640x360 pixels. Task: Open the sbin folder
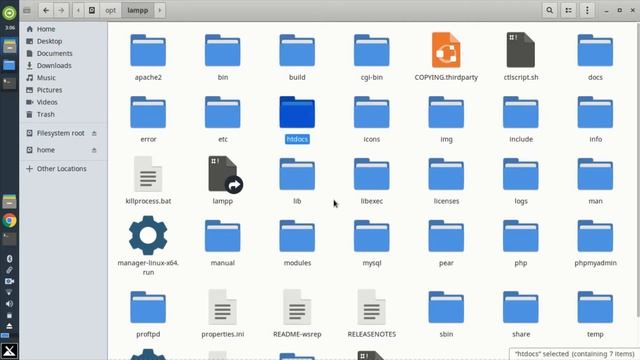(446, 307)
